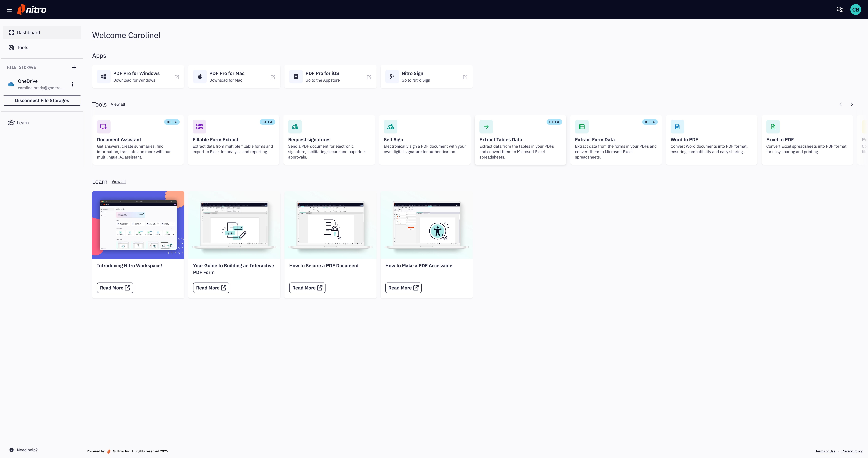Read More on How to Make PDF Accessible
This screenshot has height=458, width=868.
[x=403, y=288]
